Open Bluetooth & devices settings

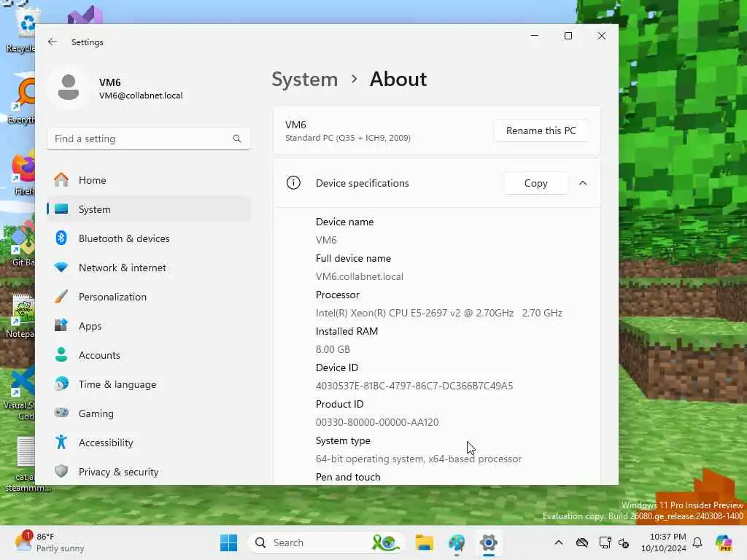(x=149, y=238)
